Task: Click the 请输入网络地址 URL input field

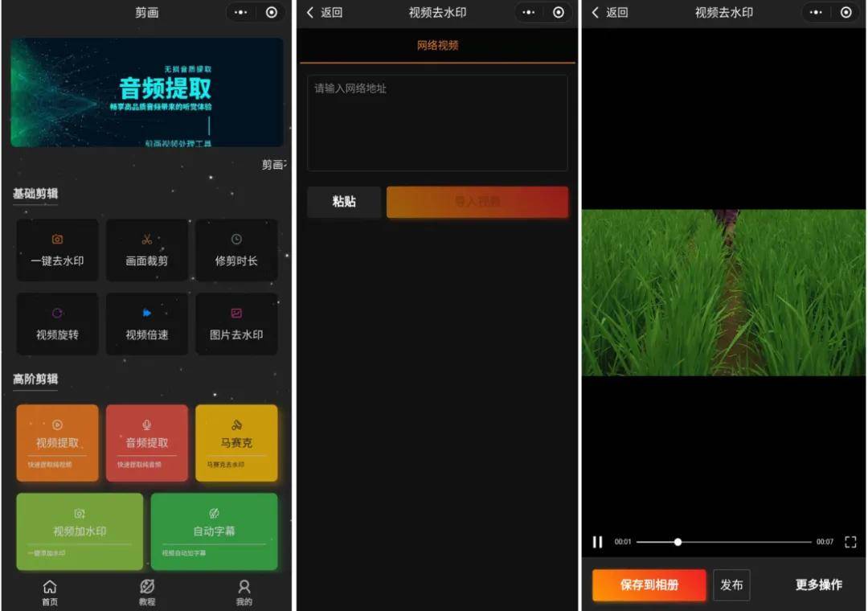Action: click(x=437, y=122)
